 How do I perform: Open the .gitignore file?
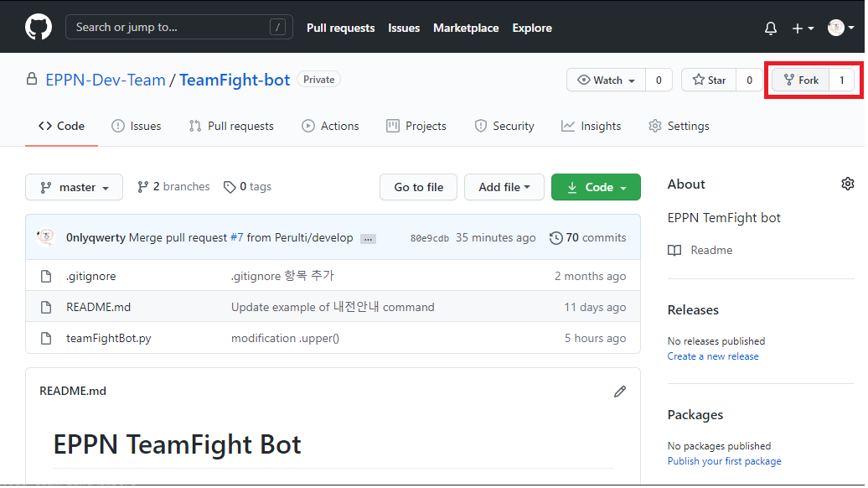[x=90, y=276]
